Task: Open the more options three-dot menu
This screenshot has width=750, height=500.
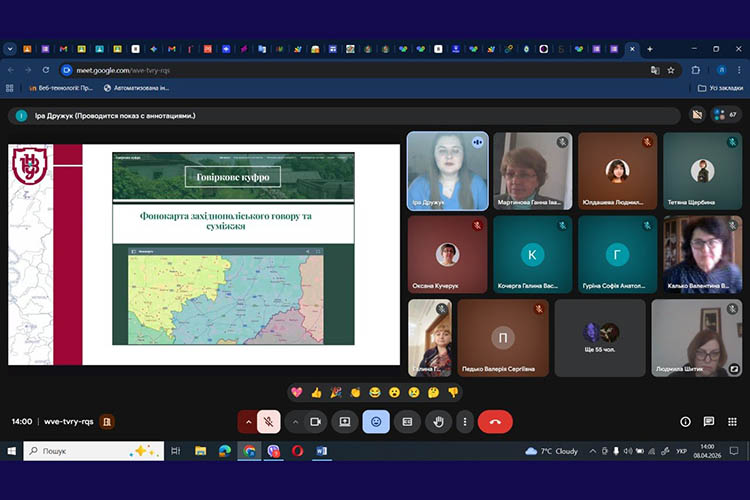Action: 463,422
